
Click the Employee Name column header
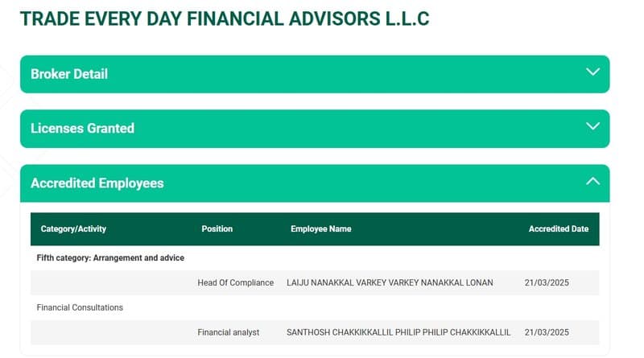tap(320, 228)
